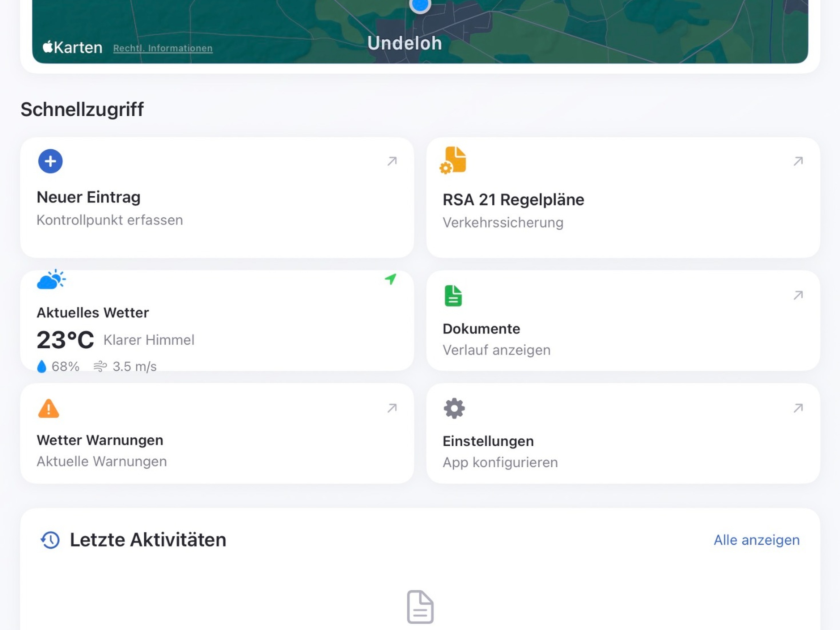This screenshot has width=840, height=630.
Task: Click the 68% humidity value
Action: (65, 367)
